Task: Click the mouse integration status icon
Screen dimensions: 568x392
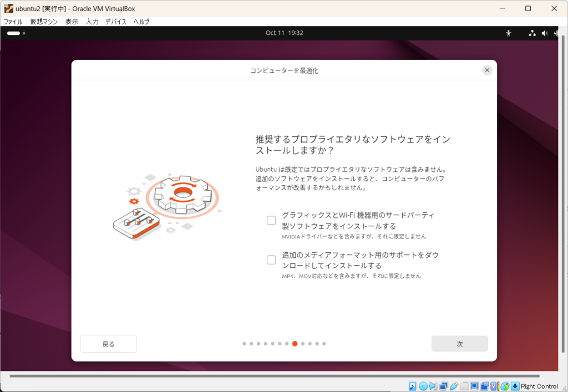Action: tap(505, 386)
